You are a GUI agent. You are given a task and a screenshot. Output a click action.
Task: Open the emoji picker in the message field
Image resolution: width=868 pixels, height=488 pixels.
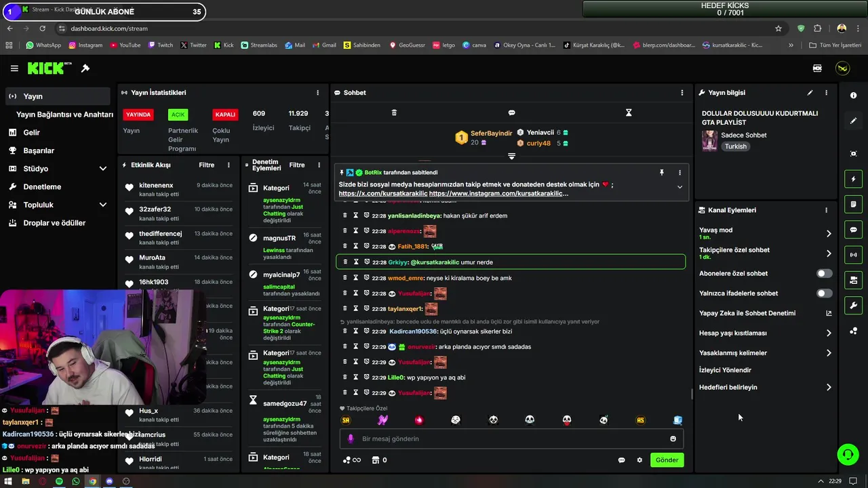tap(673, 439)
